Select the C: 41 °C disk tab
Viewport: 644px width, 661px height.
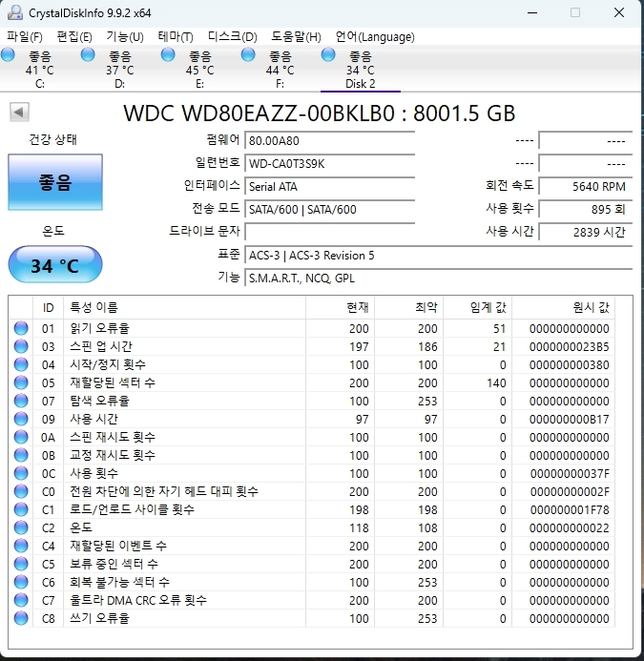(x=40, y=69)
